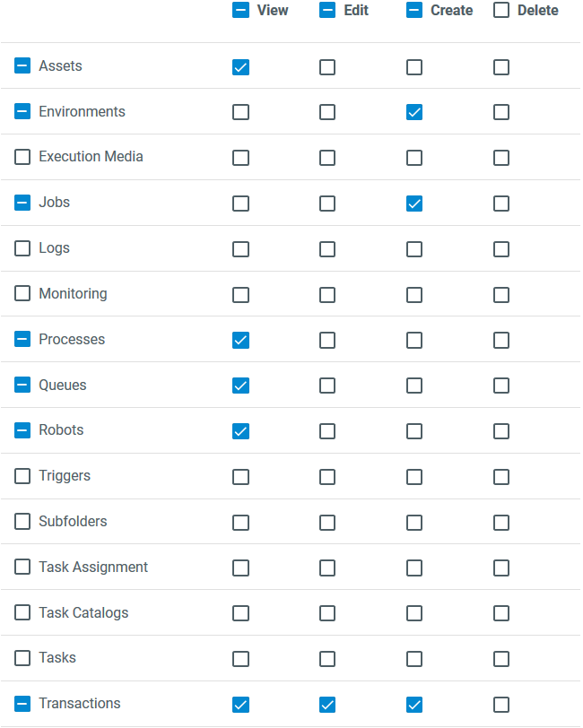583x728 pixels.
Task: Select the Monitoring row checkbox
Action: coord(22,294)
